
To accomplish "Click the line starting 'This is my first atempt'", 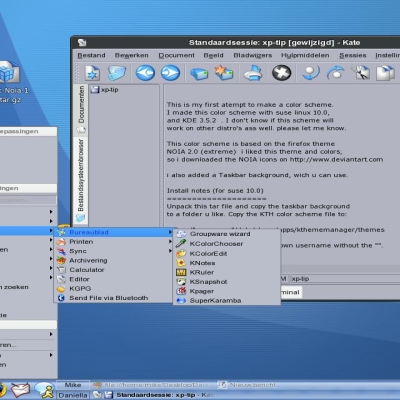I will pos(250,105).
